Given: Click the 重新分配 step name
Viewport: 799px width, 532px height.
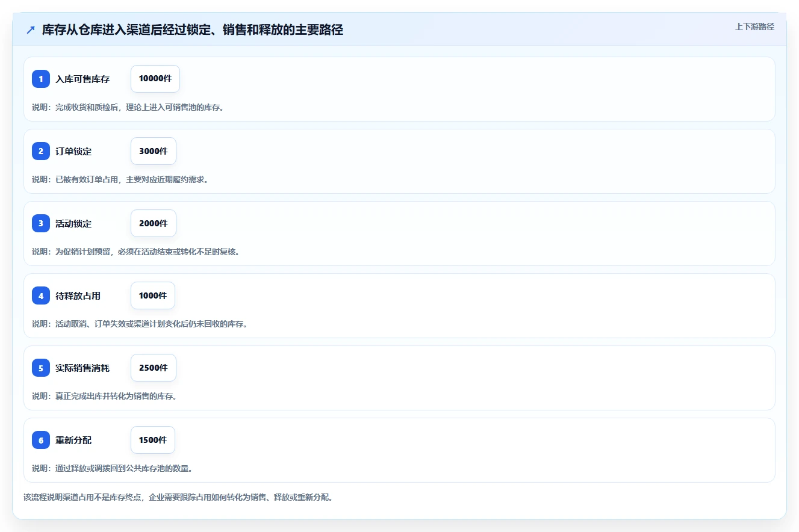Looking at the screenshot, I should pyautogui.click(x=73, y=440).
